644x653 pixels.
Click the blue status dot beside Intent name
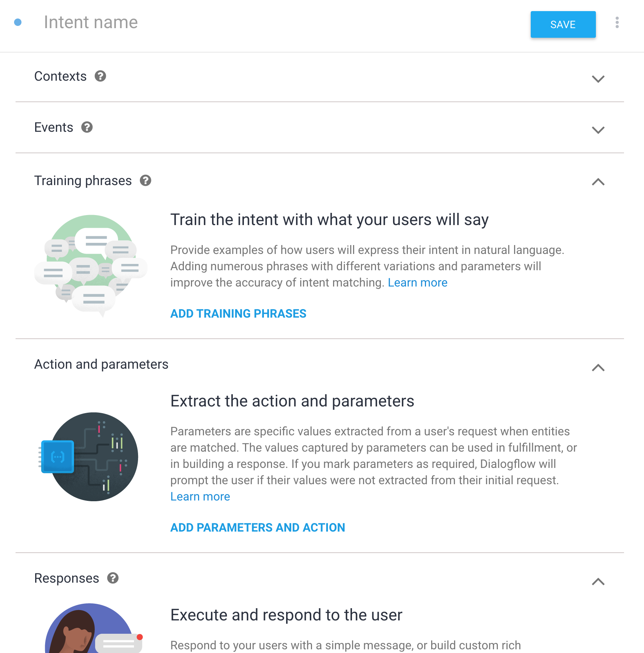18,23
